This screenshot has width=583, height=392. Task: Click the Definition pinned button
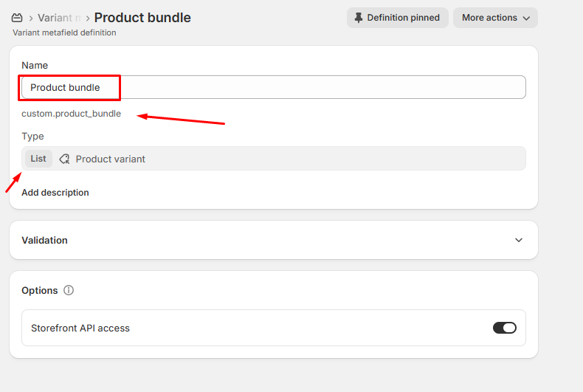click(x=398, y=18)
